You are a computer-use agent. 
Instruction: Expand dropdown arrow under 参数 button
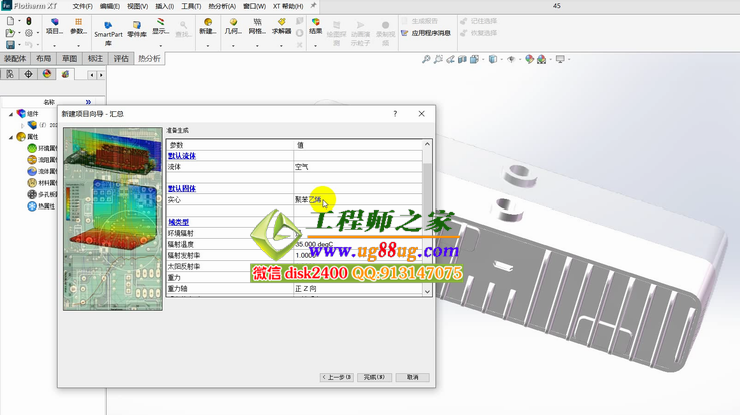pos(78,46)
